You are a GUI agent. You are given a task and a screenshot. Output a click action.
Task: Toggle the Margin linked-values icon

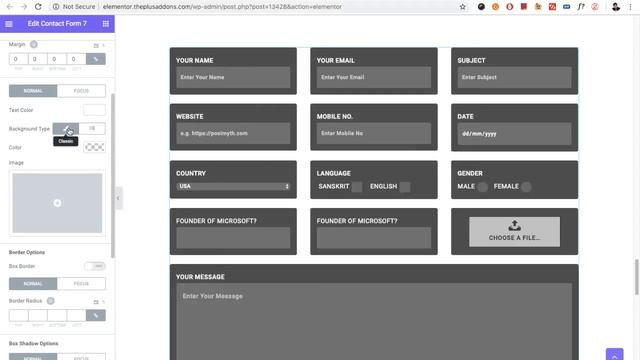click(x=96, y=59)
